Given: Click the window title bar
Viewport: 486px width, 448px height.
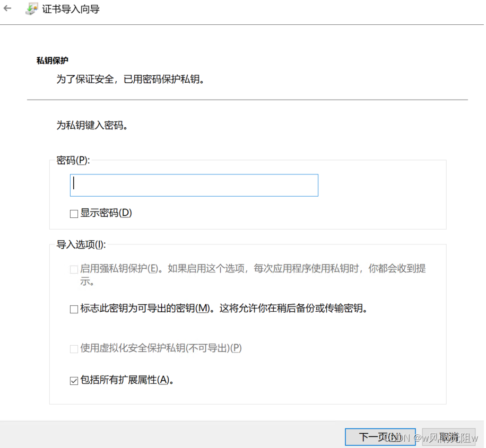Looking at the screenshot, I should (239, 8).
